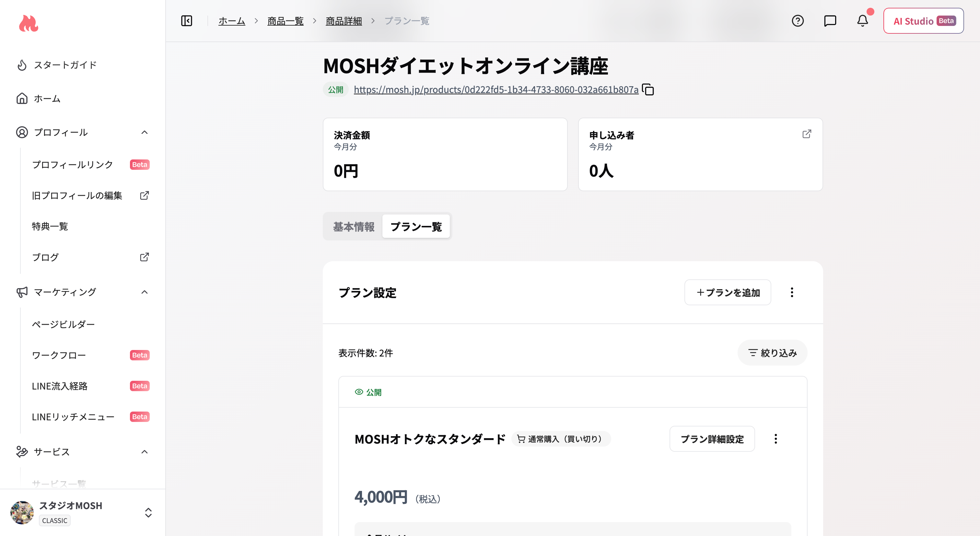Collapse the マーケティング section chevron
Screen dimensions: 980x536
[144, 292]
